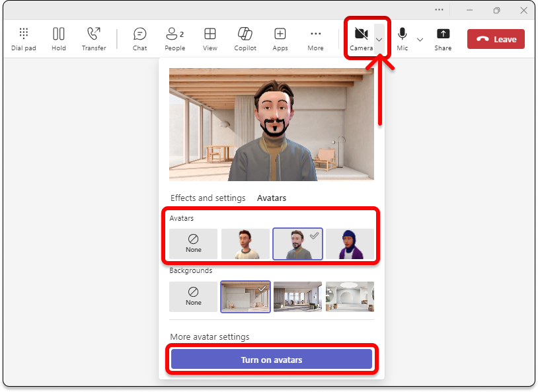Viewport: 538px width, 392px height.
Task: Expand the Mic options chevron
Action: click(420, 40)
